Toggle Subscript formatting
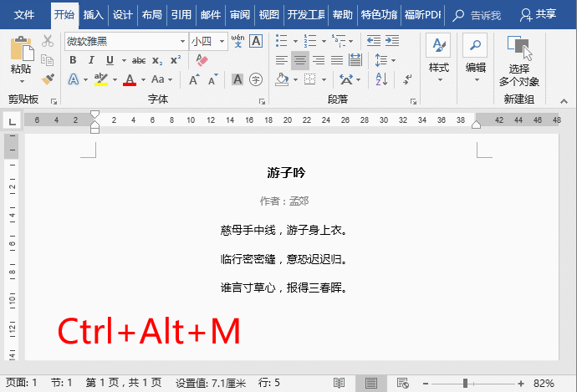This screenshot has height=392, width=577. point(157,60)
